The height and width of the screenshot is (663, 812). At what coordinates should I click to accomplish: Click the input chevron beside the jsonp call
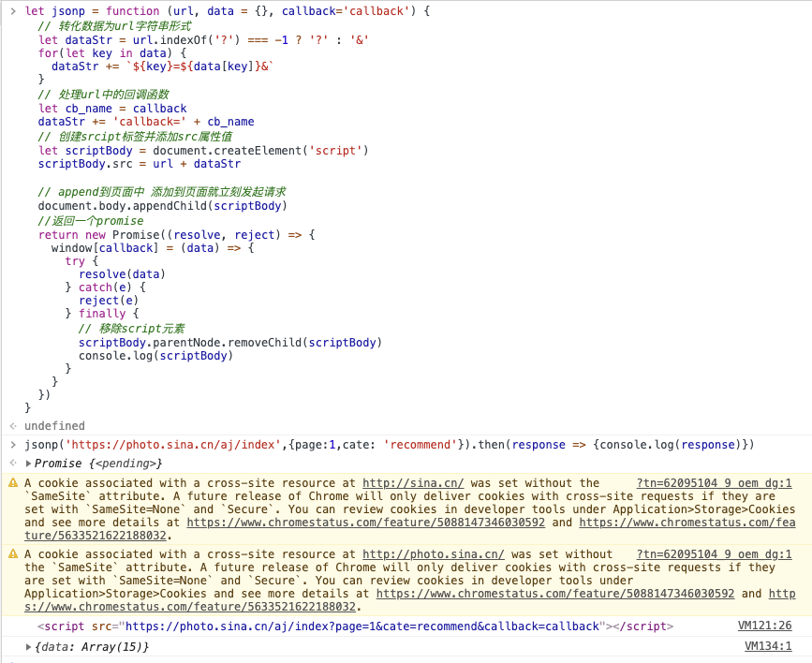pos(13,445)
